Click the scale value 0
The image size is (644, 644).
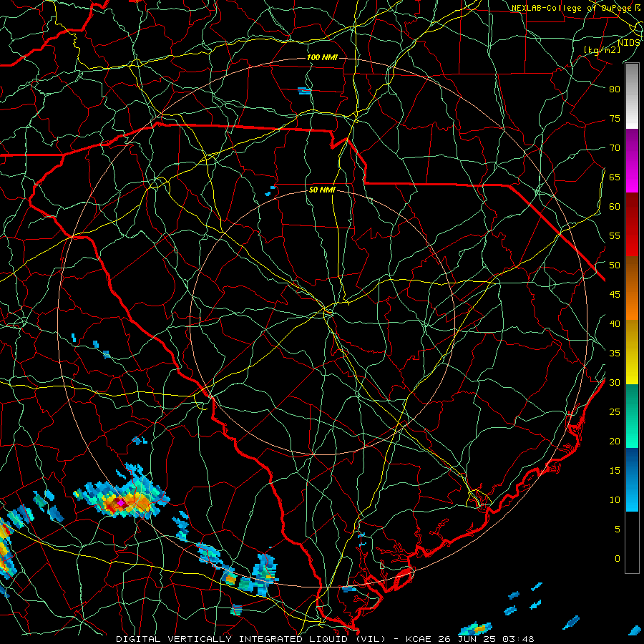(618, 559)
